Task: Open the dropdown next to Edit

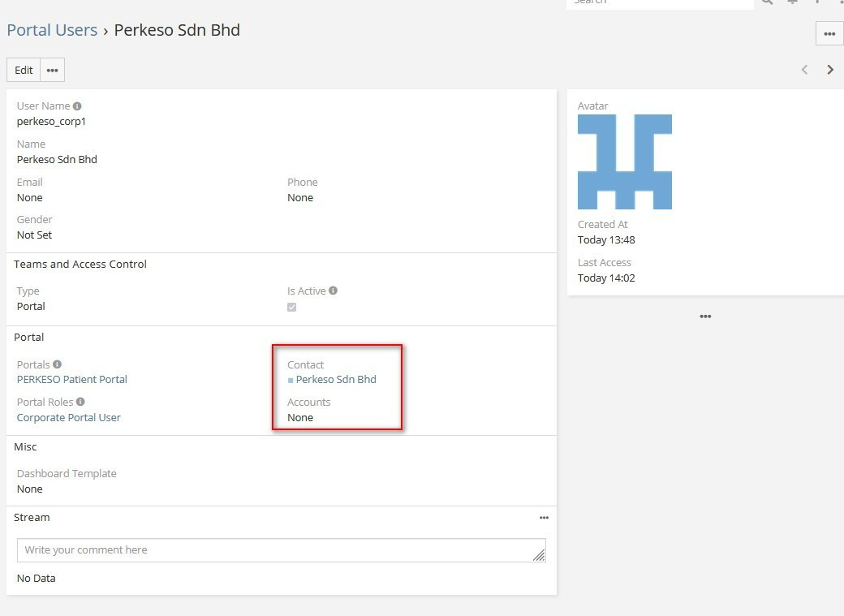Action: pyautogui.click(x=52, y=71)
